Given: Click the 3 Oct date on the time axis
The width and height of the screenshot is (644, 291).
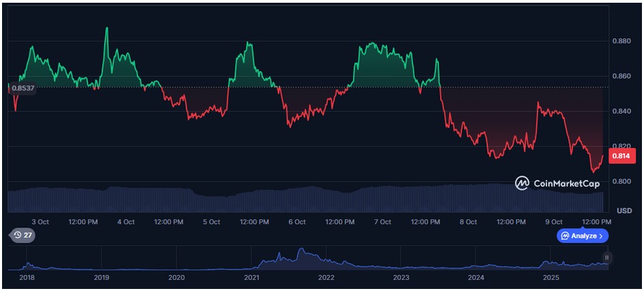Looking at the screenshot, I should (x=40, y=222).
